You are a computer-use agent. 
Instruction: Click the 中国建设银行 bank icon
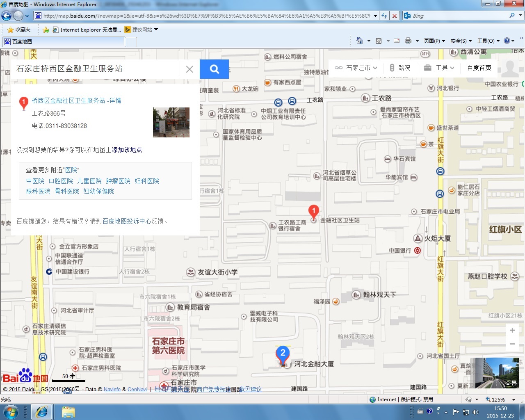[x=49, y=272]
